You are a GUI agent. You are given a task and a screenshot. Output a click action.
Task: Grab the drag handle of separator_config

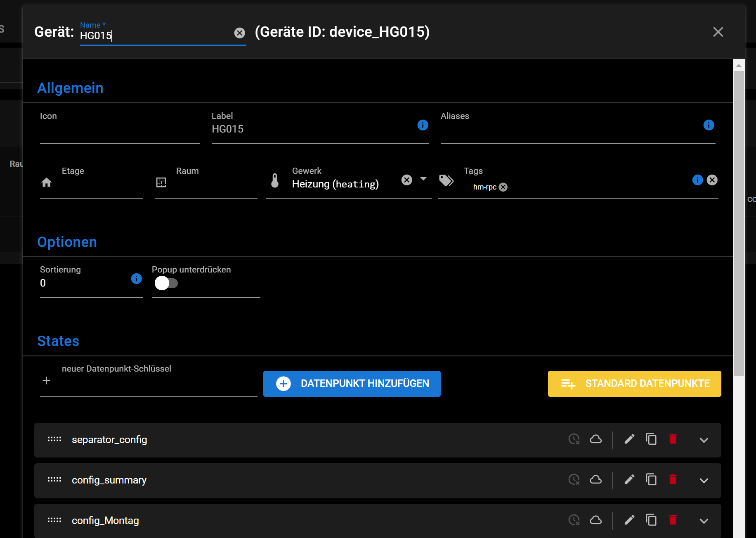pyautogui.click(x=54, y=439)
